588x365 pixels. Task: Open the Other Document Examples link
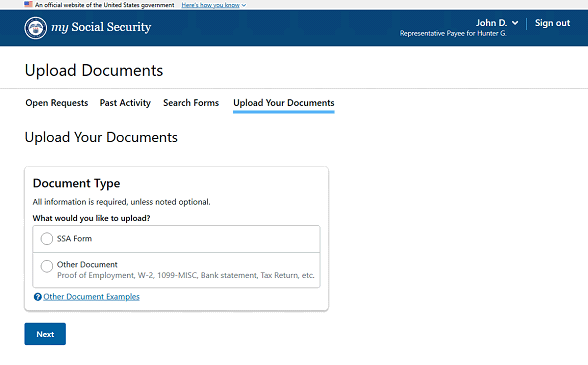[x=92, y=297]
